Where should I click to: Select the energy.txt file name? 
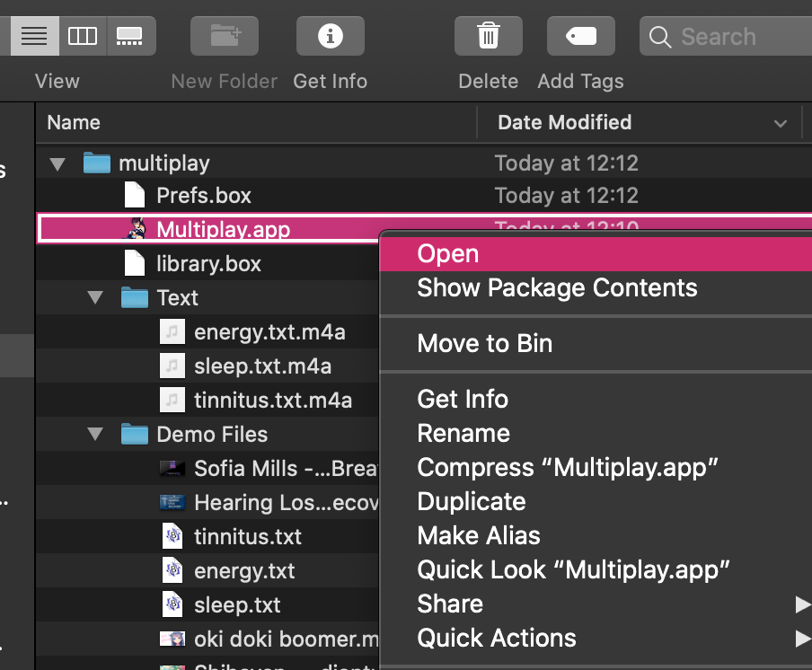(244, 571)
